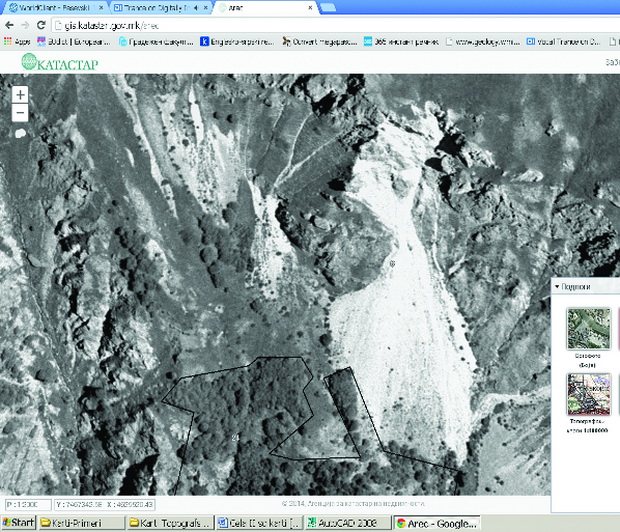Click the copyright 2014 text
This screenshot has height=532, width=620.
[353, 504]
